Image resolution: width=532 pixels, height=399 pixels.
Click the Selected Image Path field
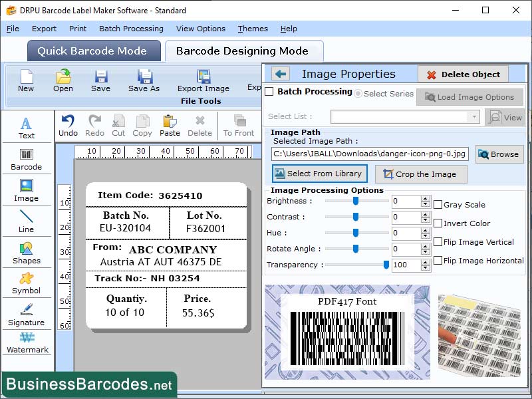pyautogui.click(x=369, y=154)
